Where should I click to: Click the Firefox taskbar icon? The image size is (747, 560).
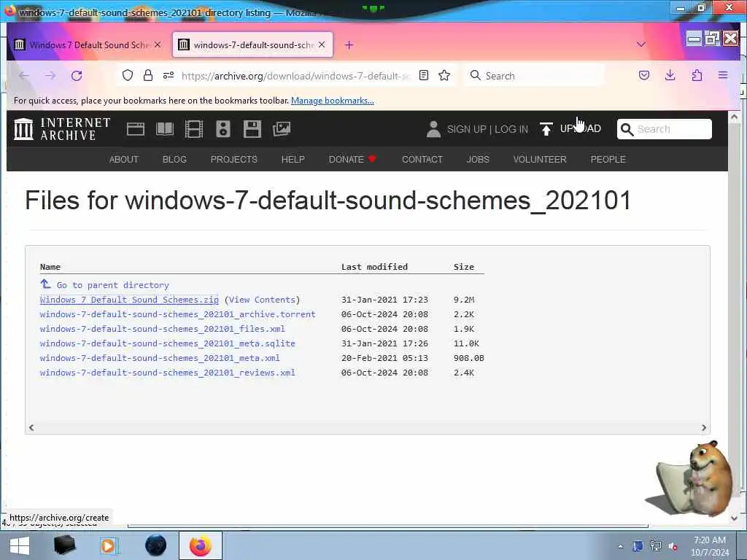point(200,545)
